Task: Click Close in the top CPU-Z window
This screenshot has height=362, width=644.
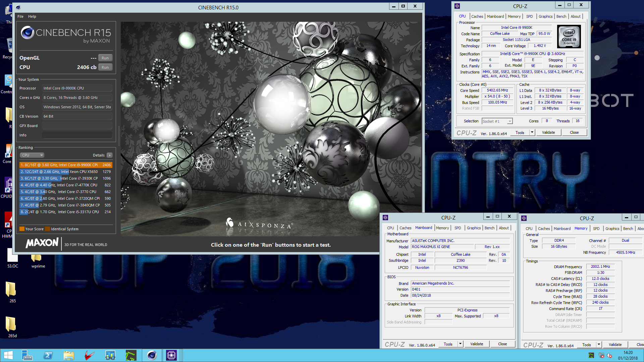Action: pos(574,132)
